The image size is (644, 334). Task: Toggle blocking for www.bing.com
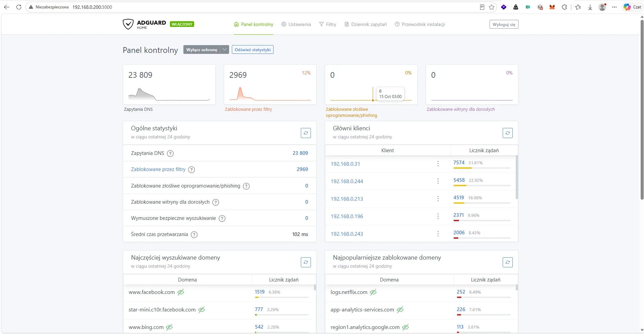pos(169,327)
